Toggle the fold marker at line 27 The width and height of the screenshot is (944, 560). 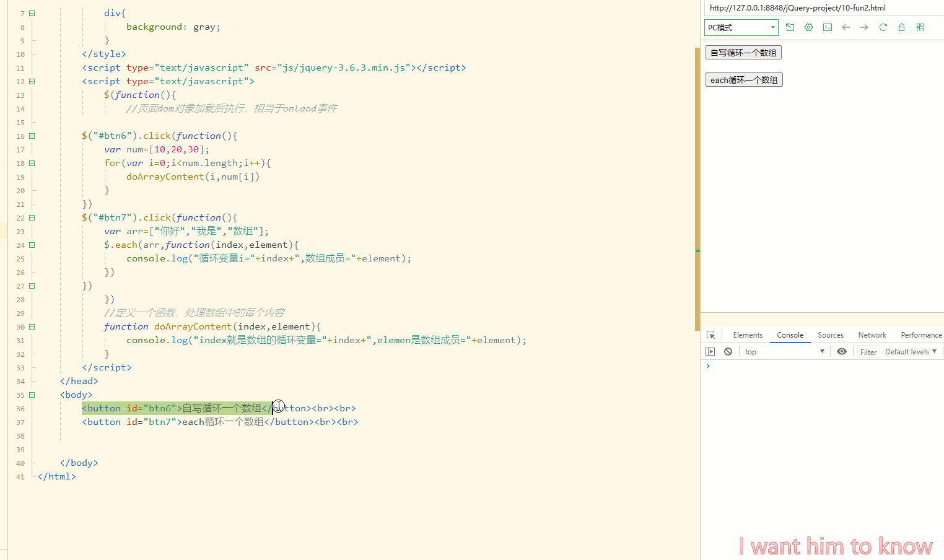pyautogui.click(x=32, y=286)
